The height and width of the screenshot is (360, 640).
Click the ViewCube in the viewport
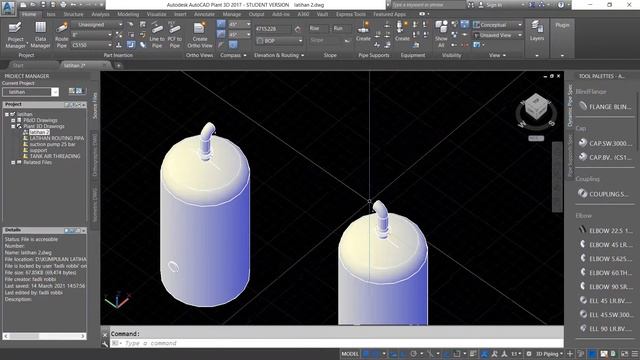point(536,107)
